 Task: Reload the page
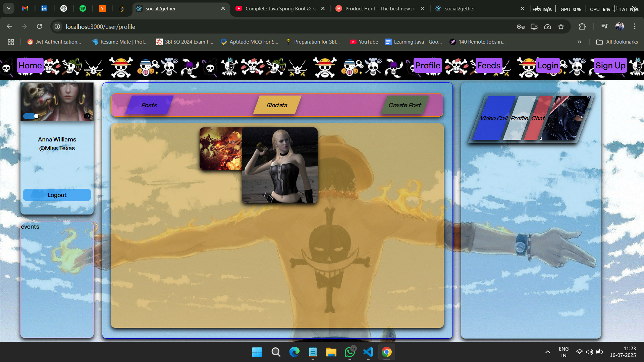pos(39,26)
